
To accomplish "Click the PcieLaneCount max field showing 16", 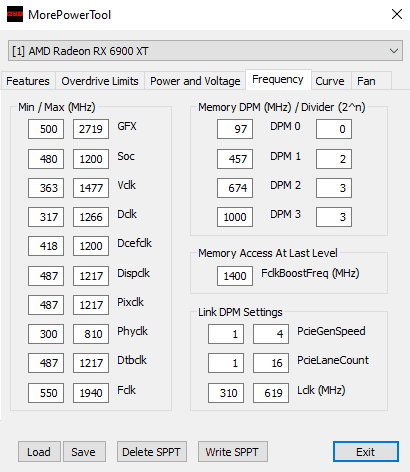I will pyautogui.click(x=271, y=363).
